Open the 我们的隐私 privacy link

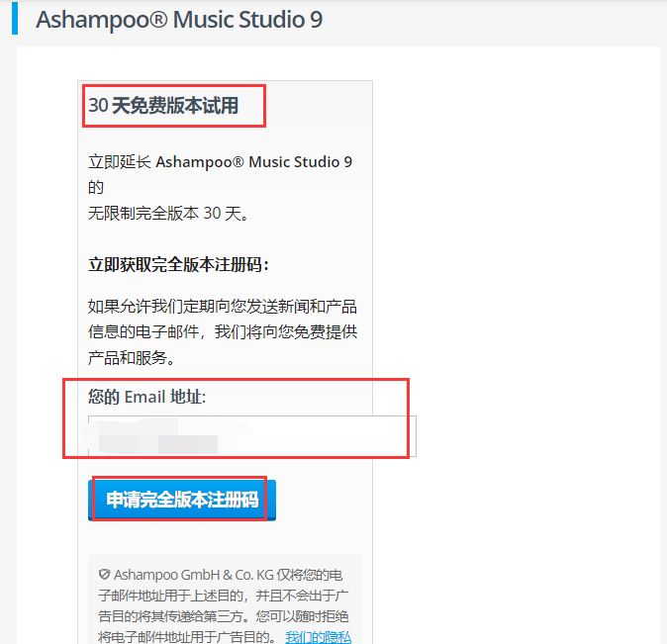319,637
